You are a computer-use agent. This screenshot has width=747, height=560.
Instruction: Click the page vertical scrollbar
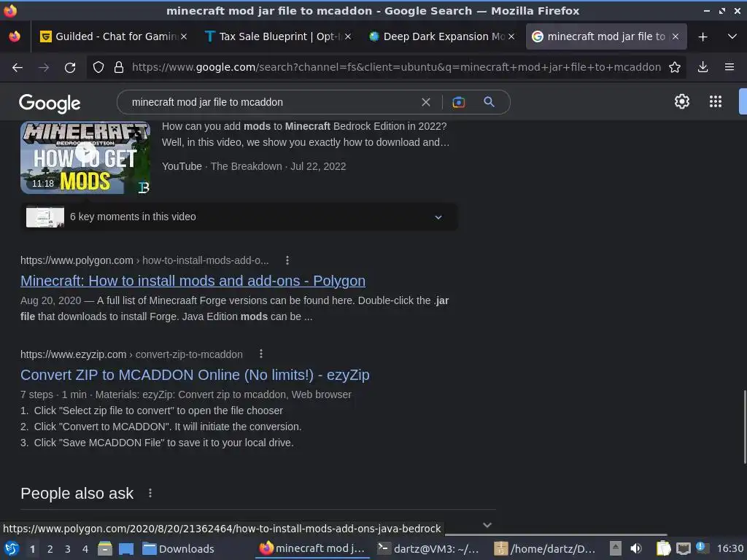tap(744, 427)
